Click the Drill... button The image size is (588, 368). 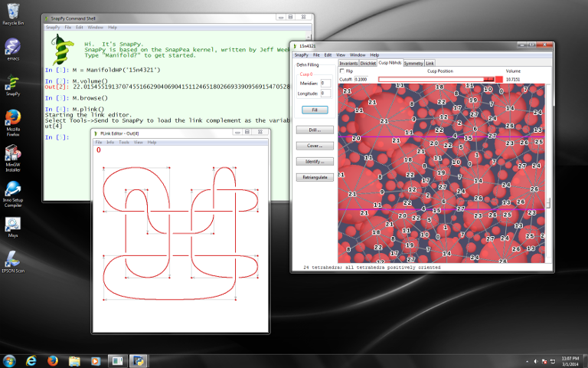click(x=315, y=130)
